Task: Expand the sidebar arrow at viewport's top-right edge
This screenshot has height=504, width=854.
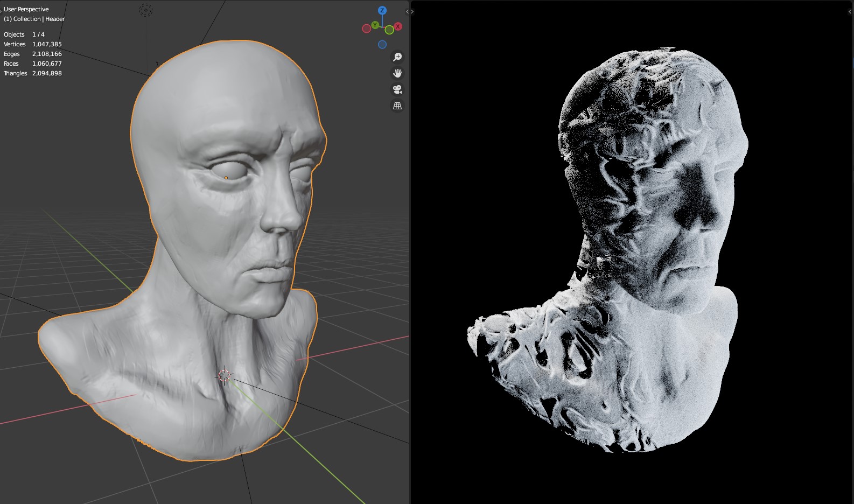Action: pos(408,11)
